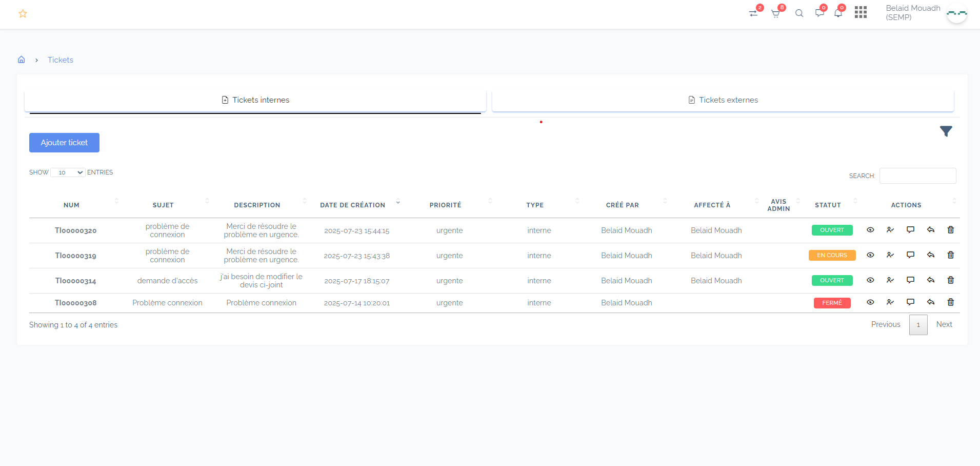980x466 pixels.
Task: Click the EN COURS status badge
Action: tap(832, 256)
